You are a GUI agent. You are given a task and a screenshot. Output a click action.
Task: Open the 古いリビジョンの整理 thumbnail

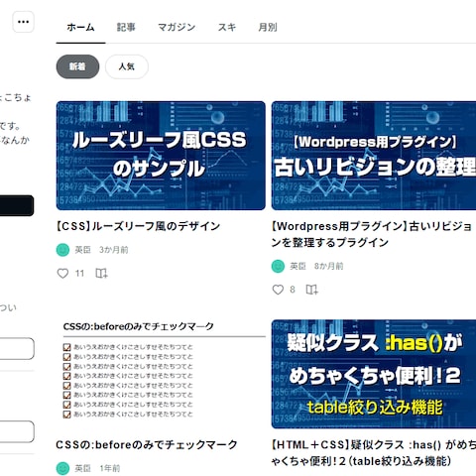[374, 156]
